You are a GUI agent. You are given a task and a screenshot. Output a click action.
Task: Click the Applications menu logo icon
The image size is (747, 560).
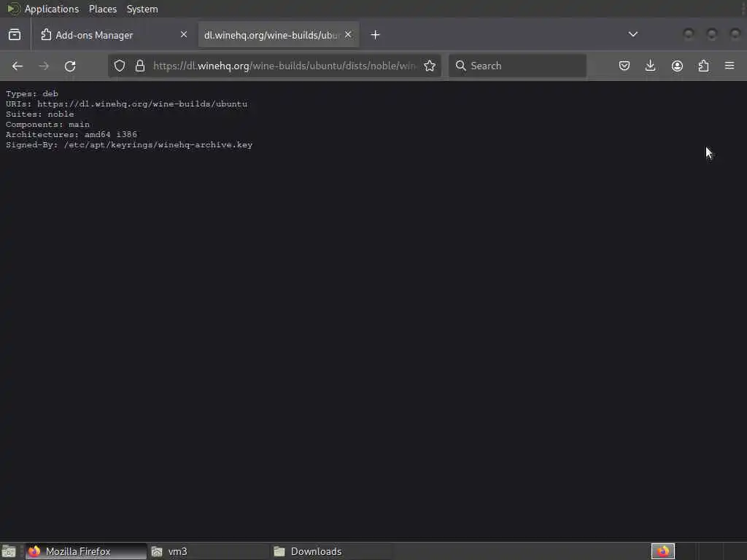coord(13,9)
